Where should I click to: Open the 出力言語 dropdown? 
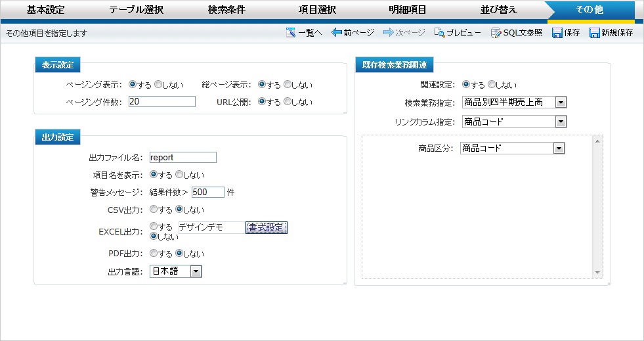[176, 271]
